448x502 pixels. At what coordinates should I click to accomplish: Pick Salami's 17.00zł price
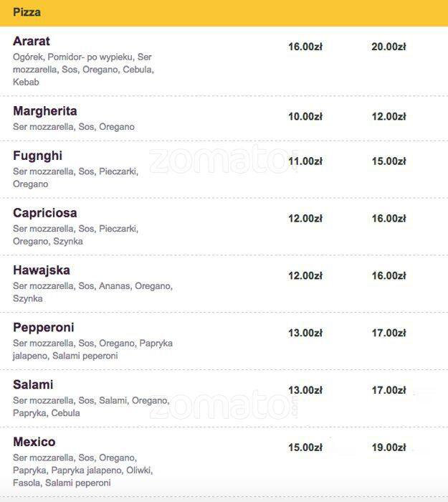[389, 390]
